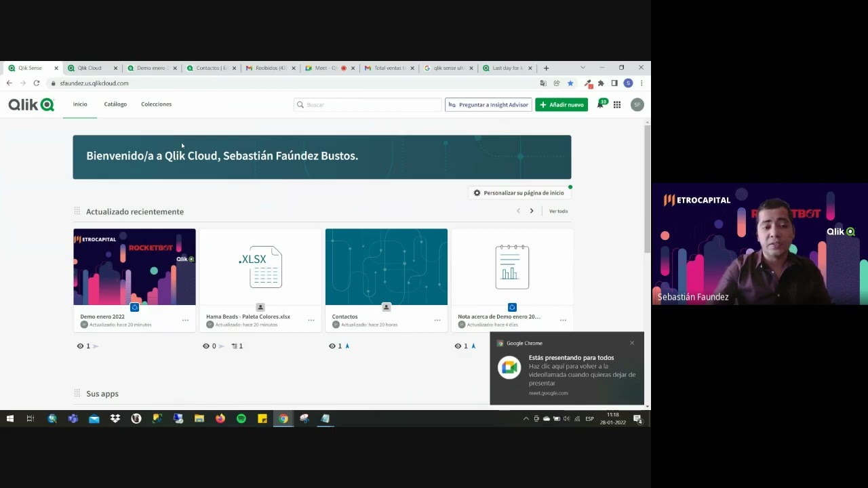Show next items in Actualizado recientemente
The image size is (868, 488).
point(532,211)
